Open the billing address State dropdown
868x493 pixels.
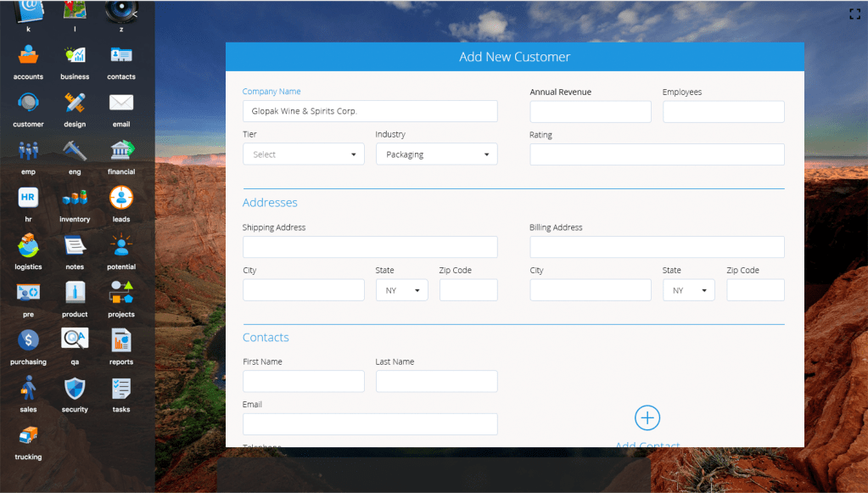pyautogui.click(x=688, y=290)
